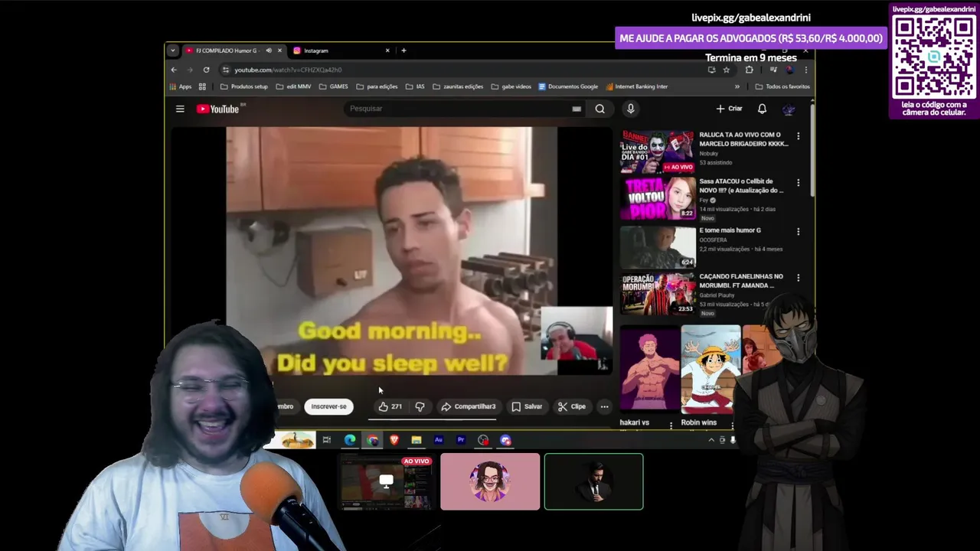Go to YouTube home via logo
Viewport: 980px width, 551px height.
[218, 109]
